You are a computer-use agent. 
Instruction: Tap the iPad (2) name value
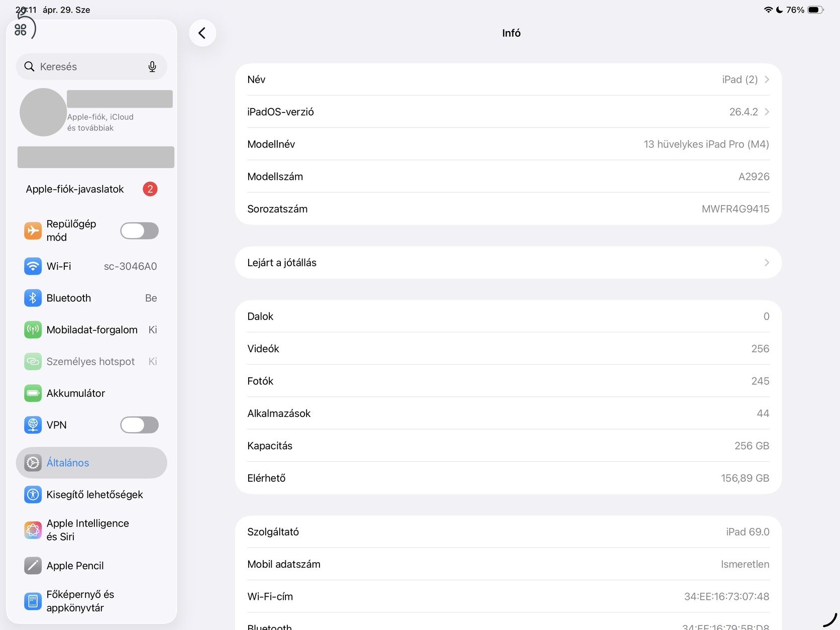point(740,79)
